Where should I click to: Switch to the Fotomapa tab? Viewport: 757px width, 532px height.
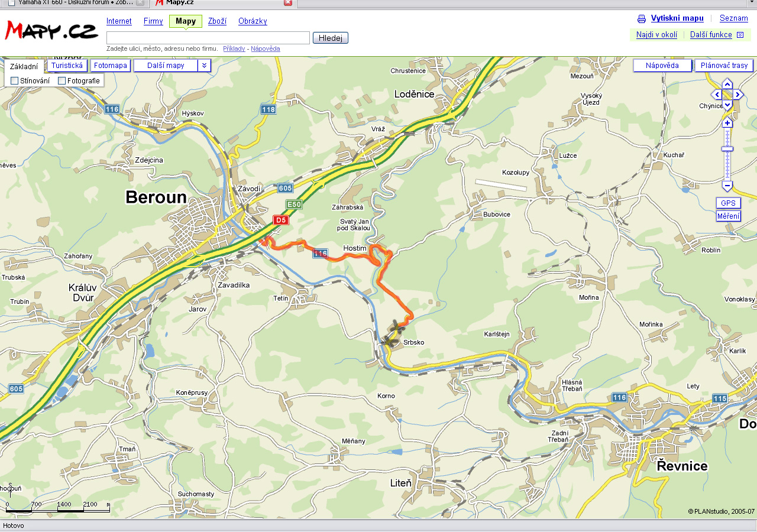[x=111, y=66]
